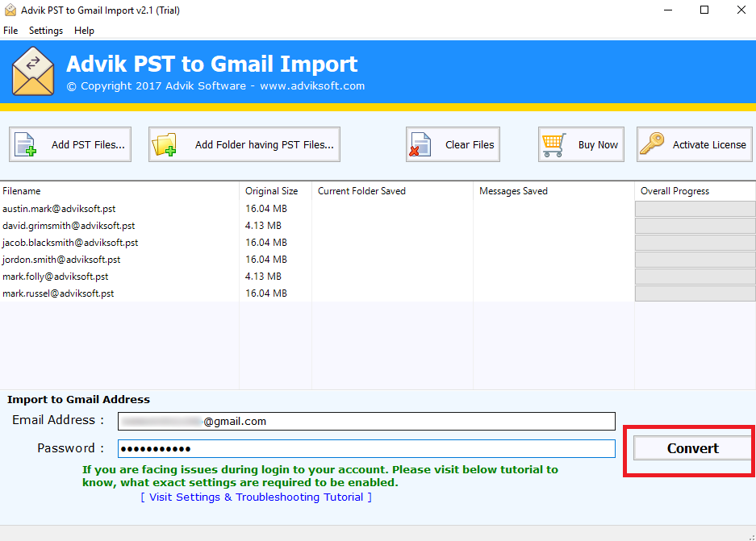Minimize the Advik window
Image resolution: width=756 pixels, height=541 pixels.
(668, 10)
